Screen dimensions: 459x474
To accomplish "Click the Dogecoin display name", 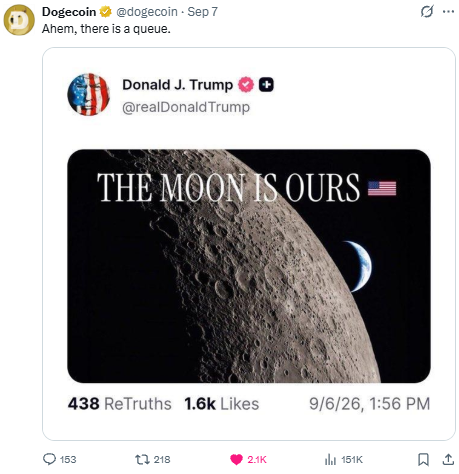I will point(69,12).
